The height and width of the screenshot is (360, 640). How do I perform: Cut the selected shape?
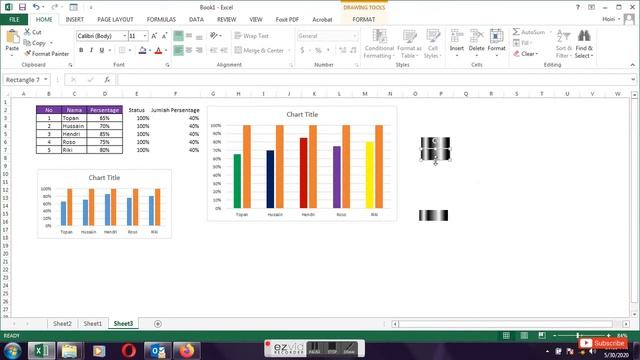coord(33,32)
